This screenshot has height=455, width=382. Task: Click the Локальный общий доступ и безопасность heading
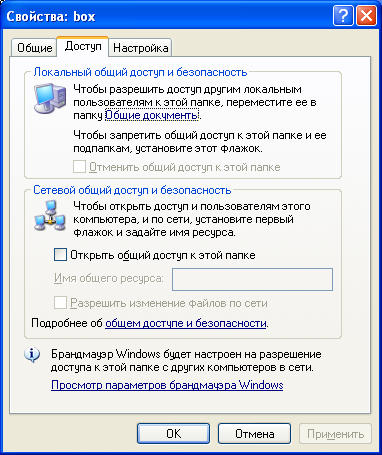[x=140, y=72]
